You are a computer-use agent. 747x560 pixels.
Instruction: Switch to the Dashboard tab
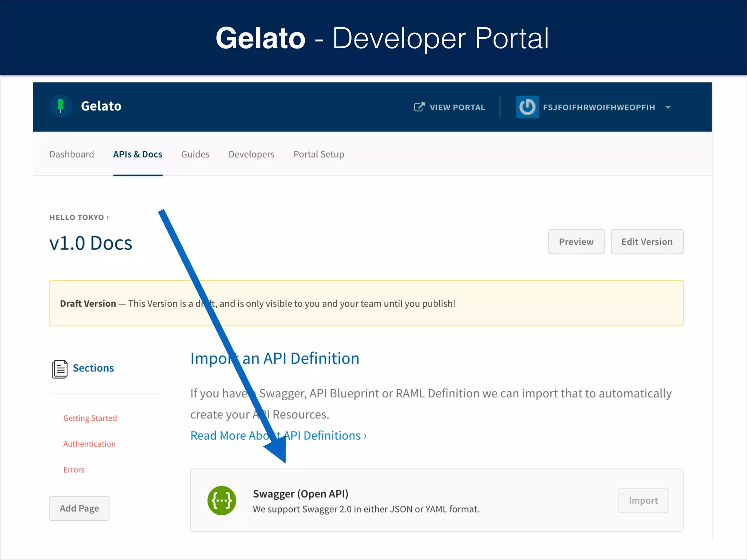[x=71, y=154]
